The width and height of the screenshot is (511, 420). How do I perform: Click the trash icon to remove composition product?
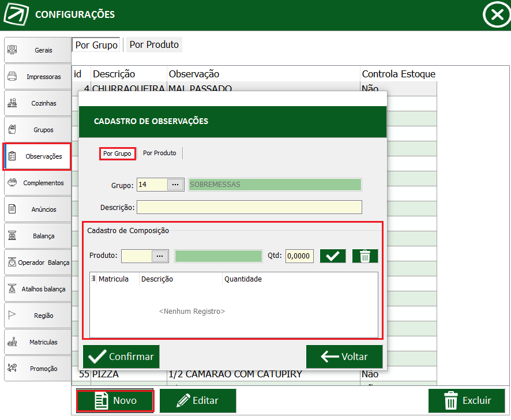coord(365,256)
